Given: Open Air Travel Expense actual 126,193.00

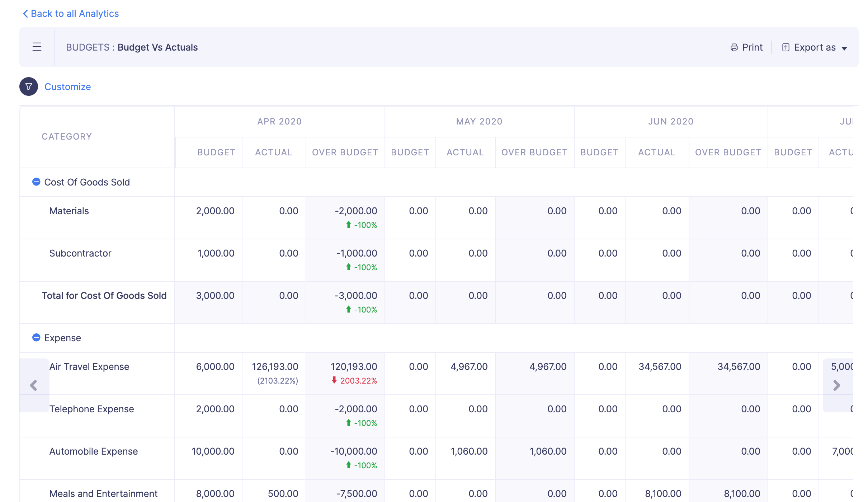Looking at the screenshot, I should (x=275, y=367).
